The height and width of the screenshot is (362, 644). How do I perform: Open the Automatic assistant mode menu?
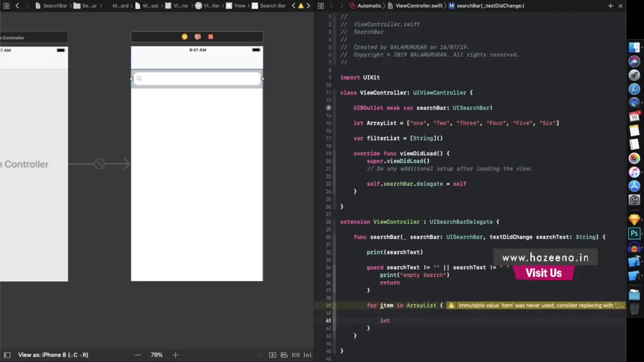(365, 6)
